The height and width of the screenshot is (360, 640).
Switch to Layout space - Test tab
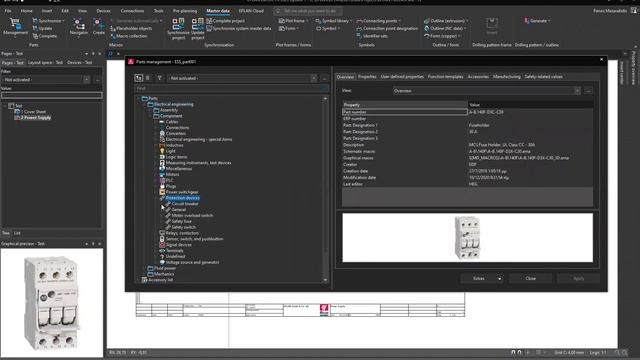click(45, 62)
